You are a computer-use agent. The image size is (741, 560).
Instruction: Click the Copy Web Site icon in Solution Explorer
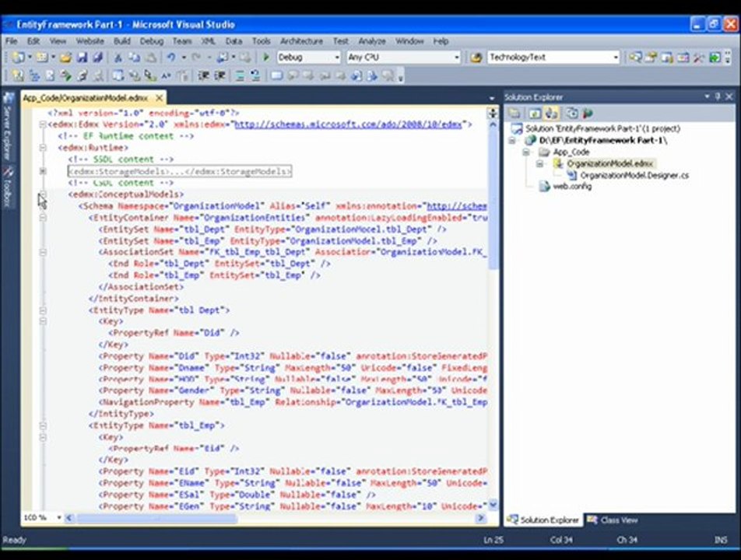572,114
